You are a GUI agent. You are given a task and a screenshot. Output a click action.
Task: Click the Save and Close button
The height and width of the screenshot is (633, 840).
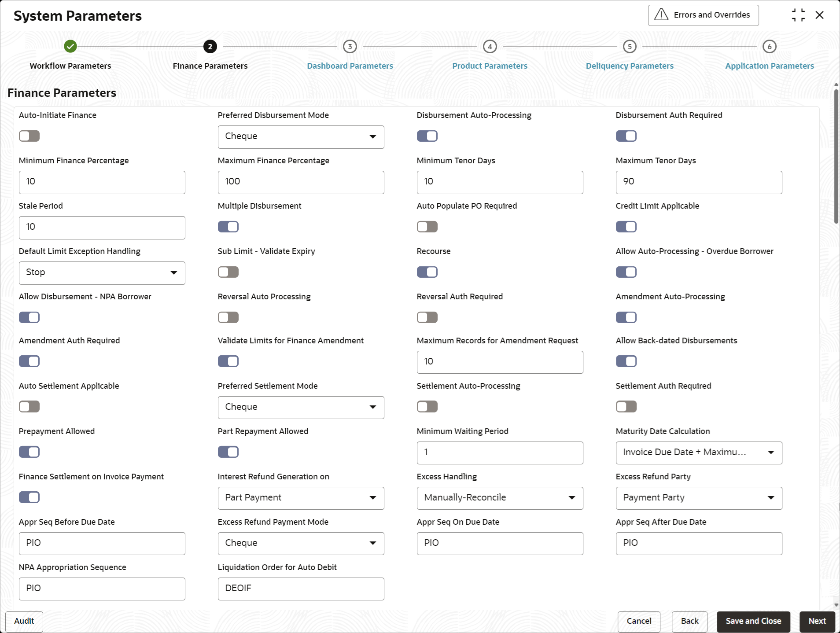753,621
